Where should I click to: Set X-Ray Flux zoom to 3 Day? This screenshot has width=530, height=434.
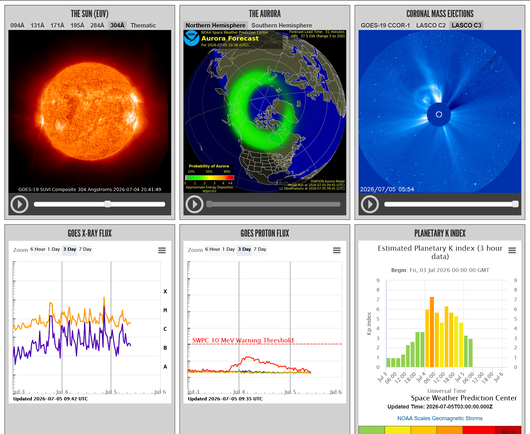coord(70,249)
